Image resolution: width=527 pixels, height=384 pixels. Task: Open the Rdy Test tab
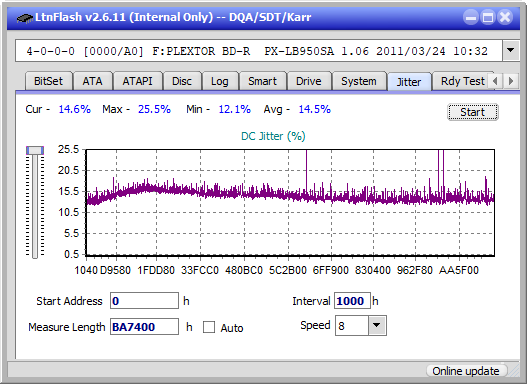462,81
